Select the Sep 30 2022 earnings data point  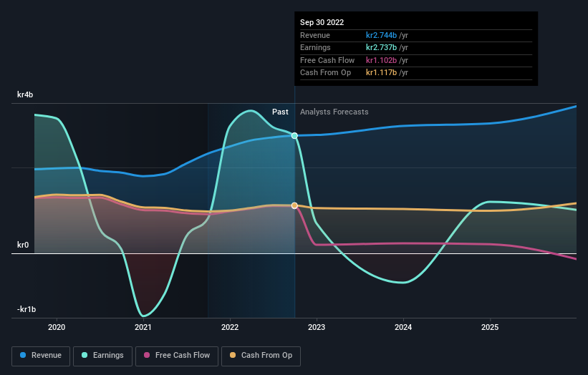(x=295, y=135)
